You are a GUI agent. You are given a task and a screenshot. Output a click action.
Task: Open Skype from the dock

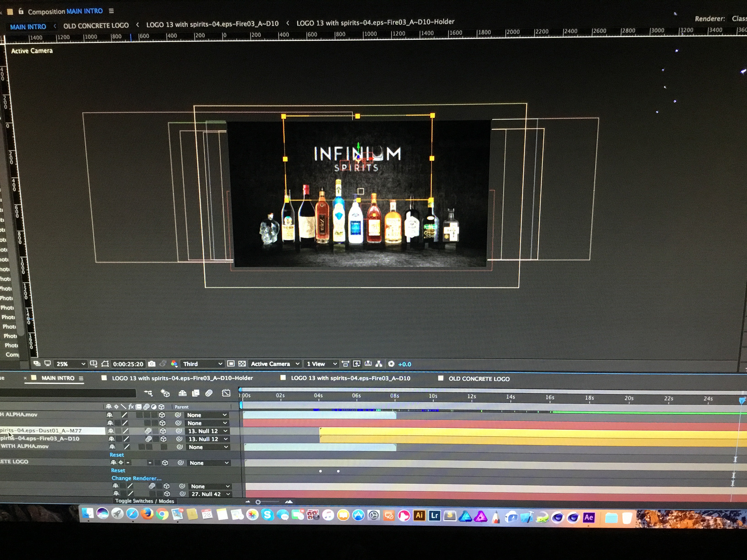267,515
